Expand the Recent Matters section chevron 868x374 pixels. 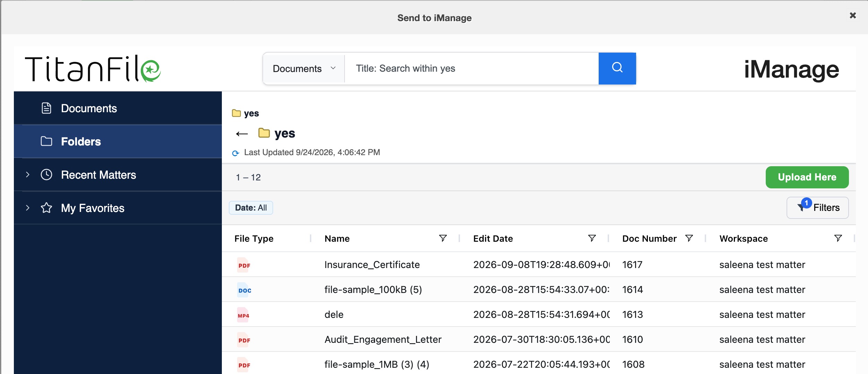(x=28, y=175)
